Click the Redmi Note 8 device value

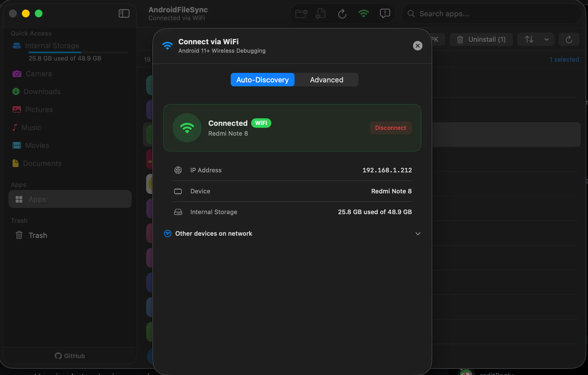pyautogui.click(x=391, y=191)
